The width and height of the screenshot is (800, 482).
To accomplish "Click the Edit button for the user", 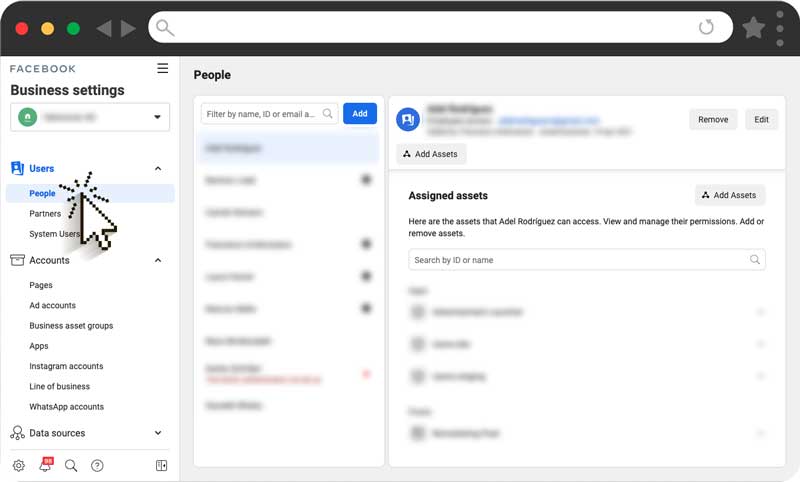I will click(x=761, y=119).
